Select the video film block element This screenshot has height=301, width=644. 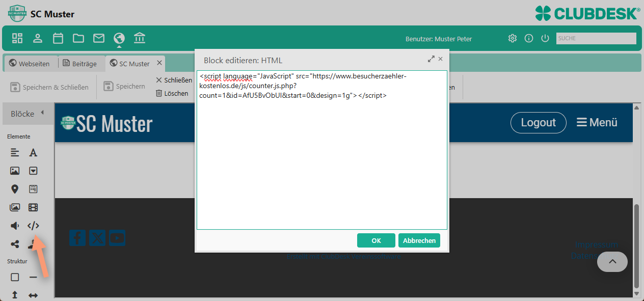(33, 207)
